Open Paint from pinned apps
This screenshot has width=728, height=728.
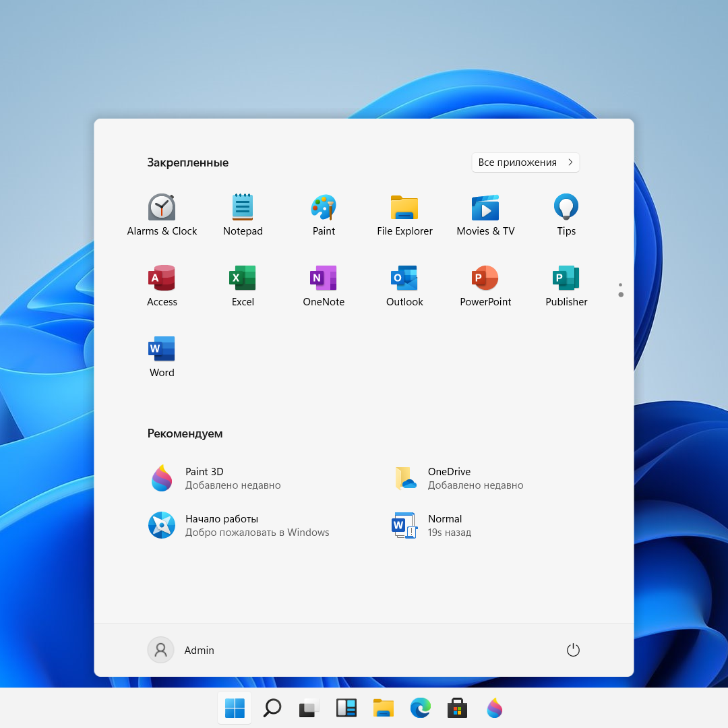(324, 214)
